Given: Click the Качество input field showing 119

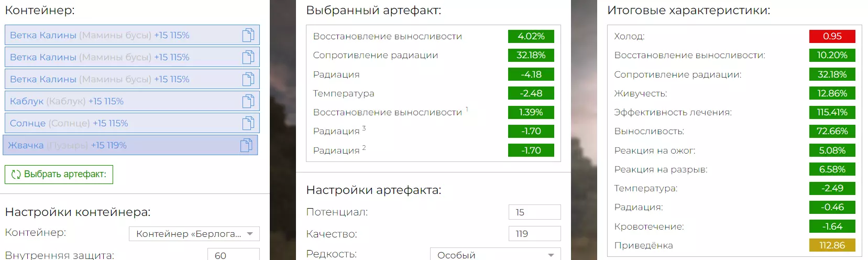Looking at the screenshot, I should (x=534, y=234).
